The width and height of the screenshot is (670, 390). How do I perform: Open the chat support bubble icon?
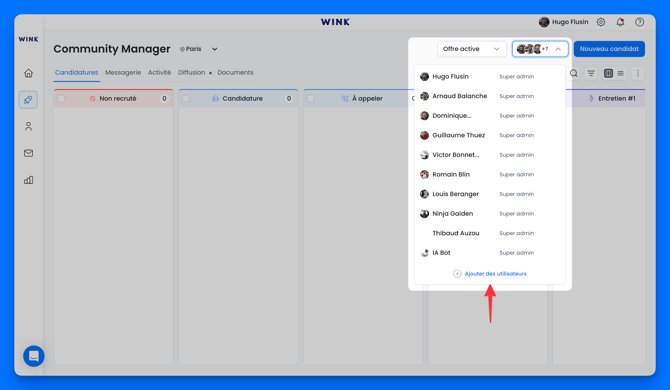(x=34, y=356)
